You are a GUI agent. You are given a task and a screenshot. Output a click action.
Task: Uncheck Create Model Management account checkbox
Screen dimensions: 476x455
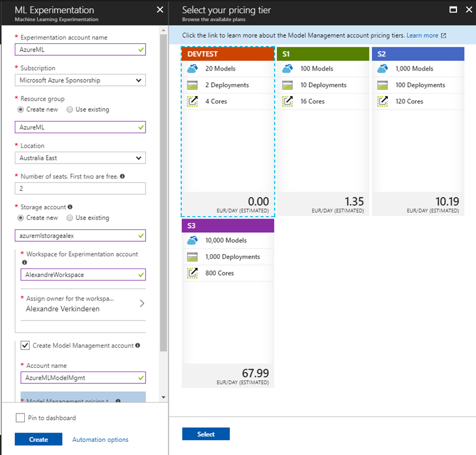click(x=25, y=345)
